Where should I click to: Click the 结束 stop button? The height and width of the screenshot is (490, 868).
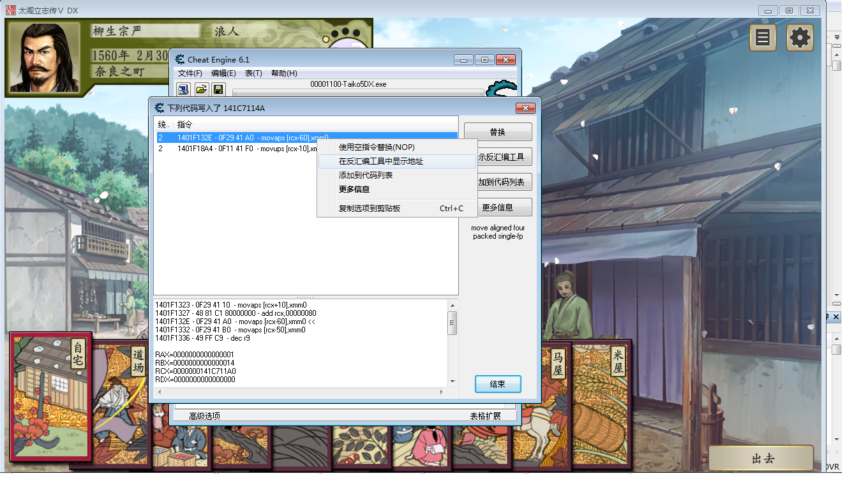click(x=498, y=384)
